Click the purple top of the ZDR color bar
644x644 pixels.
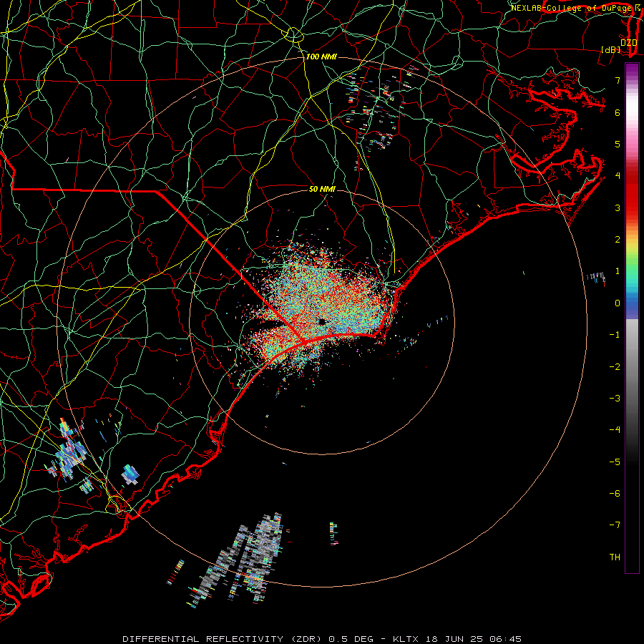pyautogui.click(x=632, y=69)
